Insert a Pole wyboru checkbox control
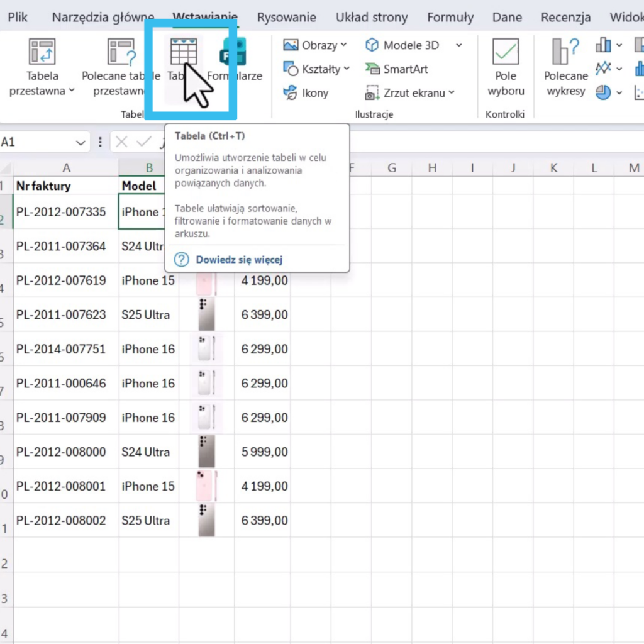This screenshot has width=644, height=644. point(506,52)
